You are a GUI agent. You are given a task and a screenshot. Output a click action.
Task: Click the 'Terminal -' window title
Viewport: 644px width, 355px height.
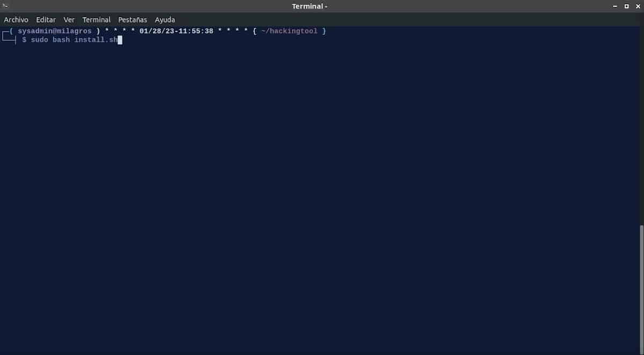(x=310, y=6)
